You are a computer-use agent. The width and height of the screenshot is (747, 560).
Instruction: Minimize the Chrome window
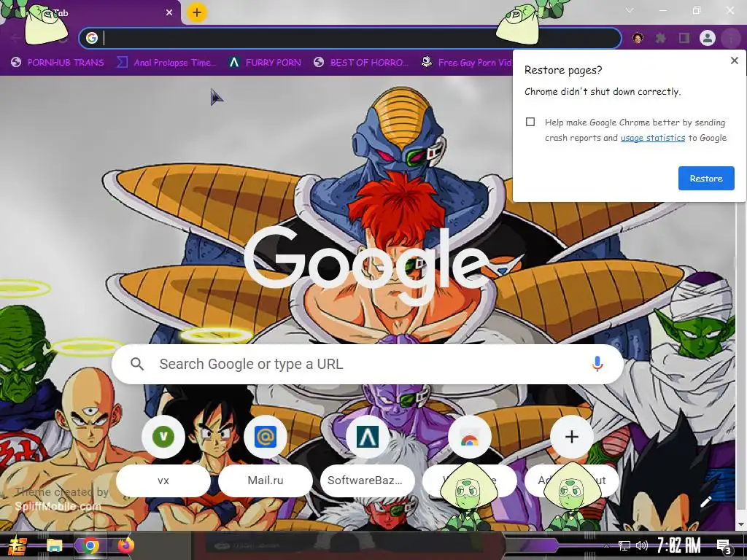coord(662,10)
